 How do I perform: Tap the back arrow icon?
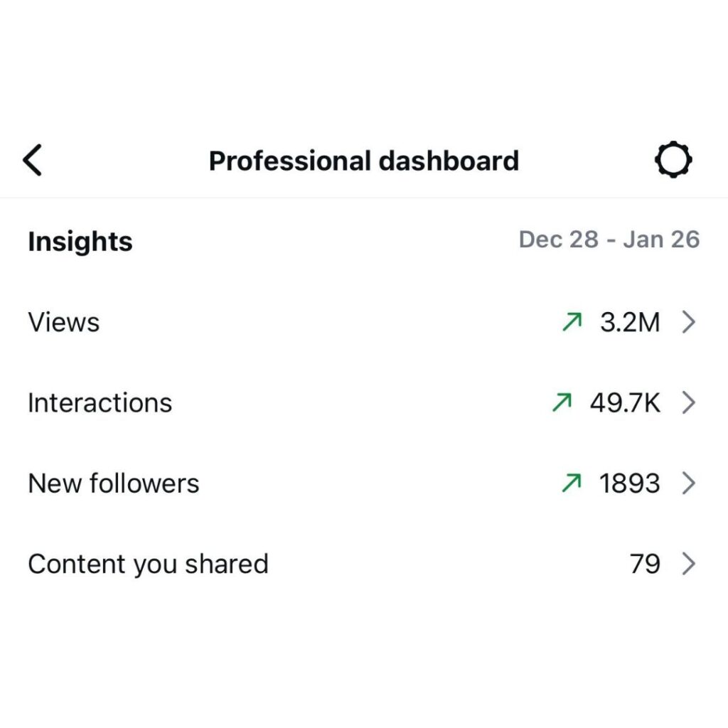[x=33, y=160]
